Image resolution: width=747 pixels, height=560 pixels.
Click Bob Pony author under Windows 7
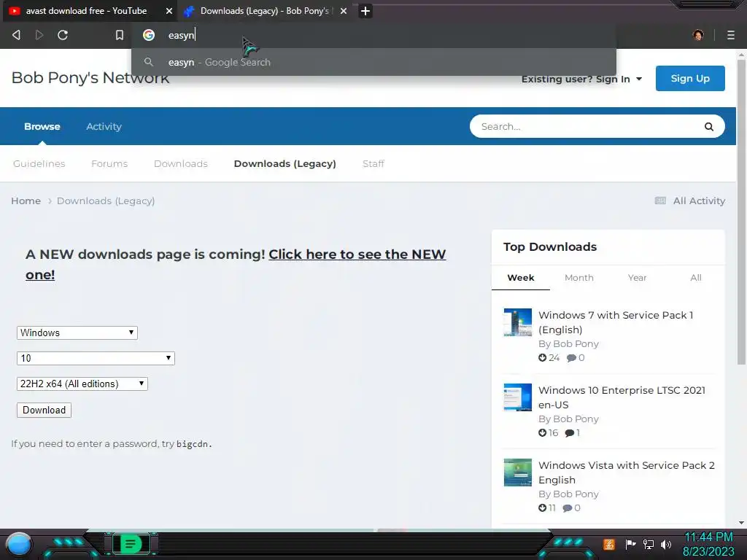[x=576, y=344]
